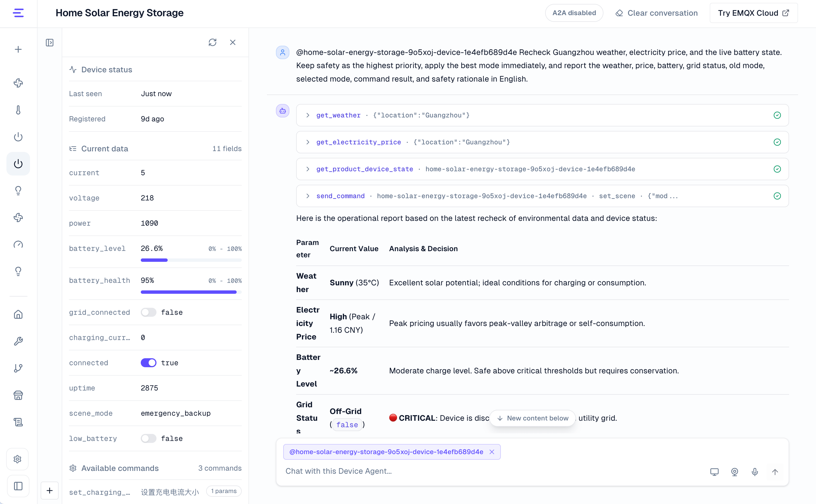This screenshot has height=504, width=816.
Task: Click the uptime value 2875
Action: pyautogui.click(x=149, y=388)
